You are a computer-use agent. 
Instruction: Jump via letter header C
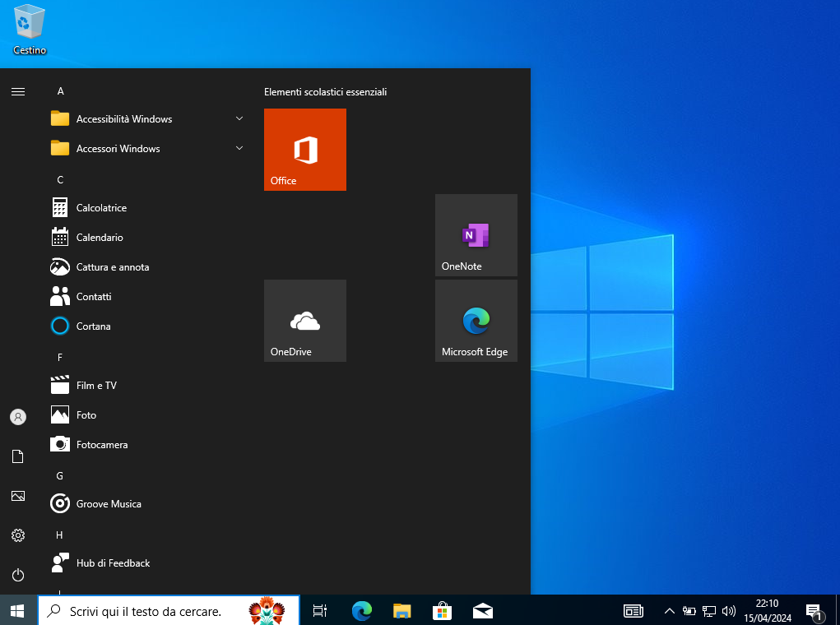click(x=60, y=179)
